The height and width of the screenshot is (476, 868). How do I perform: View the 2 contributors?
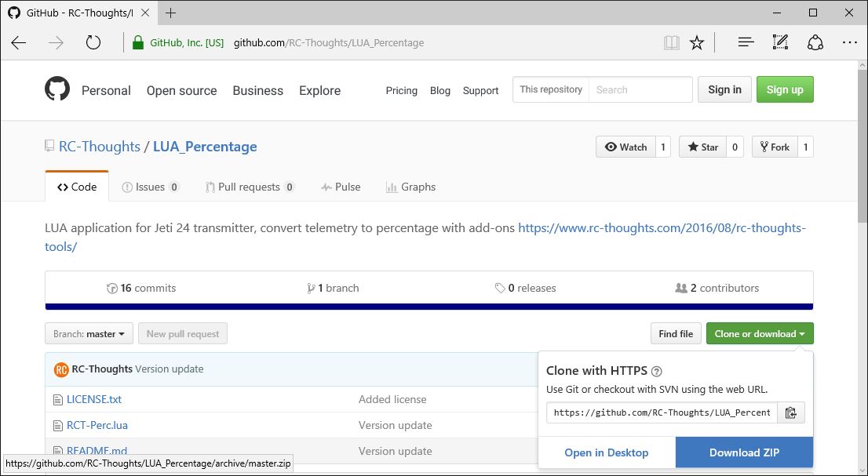pos(717,288)
